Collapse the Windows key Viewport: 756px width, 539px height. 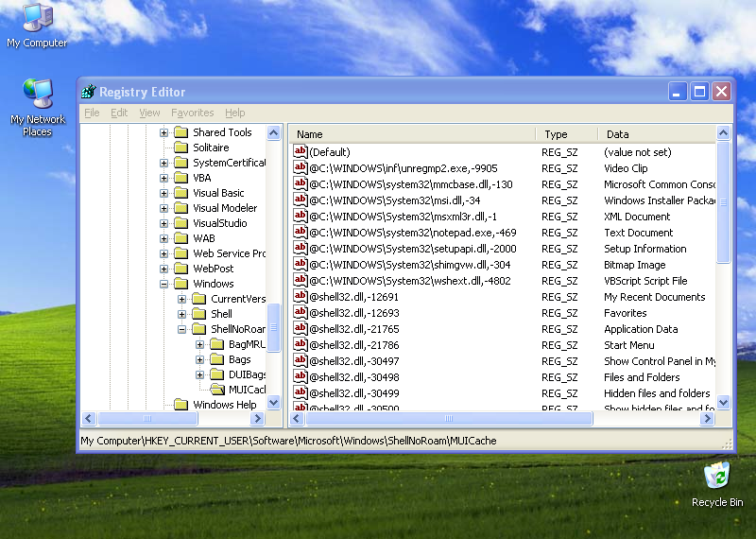tap(163, 284)
